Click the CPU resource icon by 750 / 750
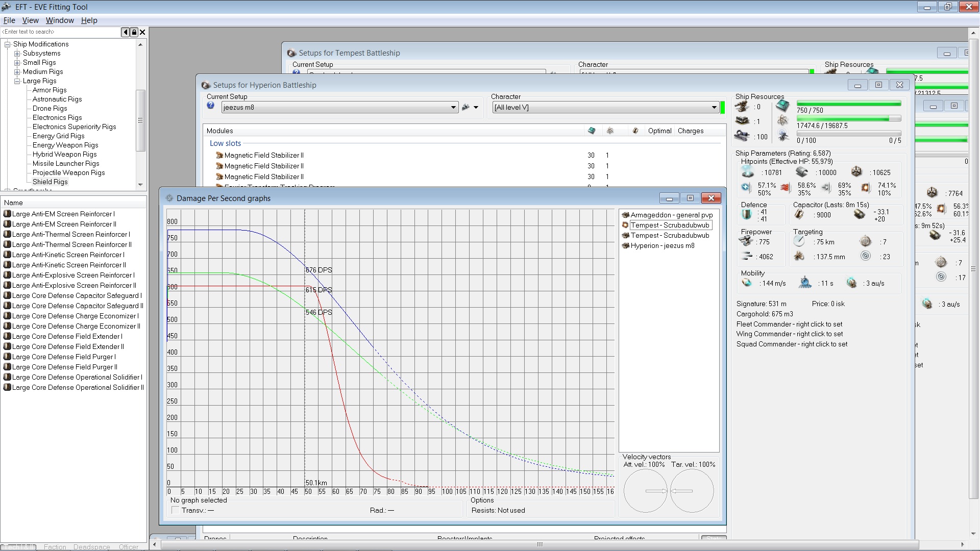This screenshot has height=551, width=980. (782, 106)
